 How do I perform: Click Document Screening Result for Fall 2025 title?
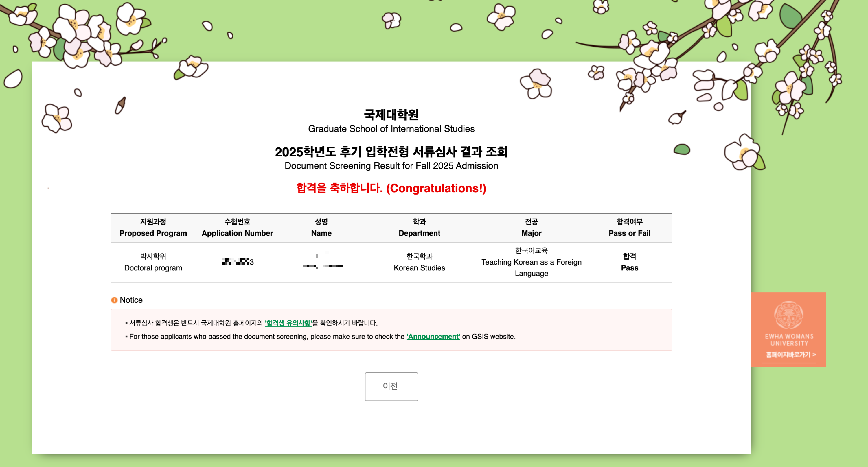pyautogui.click(x=391, y=166)
